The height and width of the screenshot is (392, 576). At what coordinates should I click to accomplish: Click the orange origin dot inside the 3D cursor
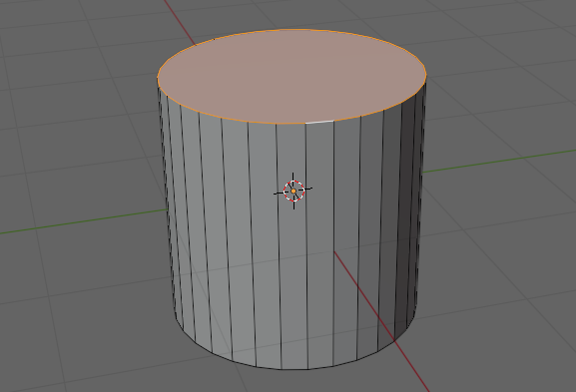[293, 191]
